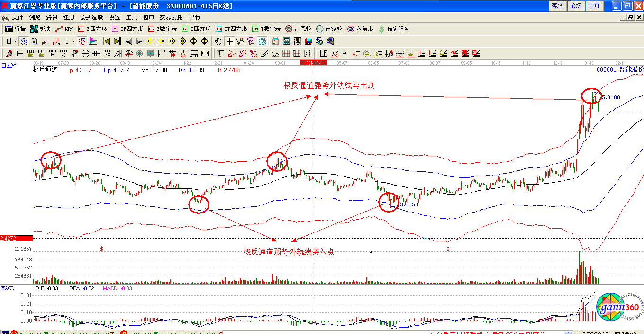Viewport: 644px width, 334px height.
Task: Open the 行情 market quotes view
Action: pyautogui.click(x=15, y=29)
